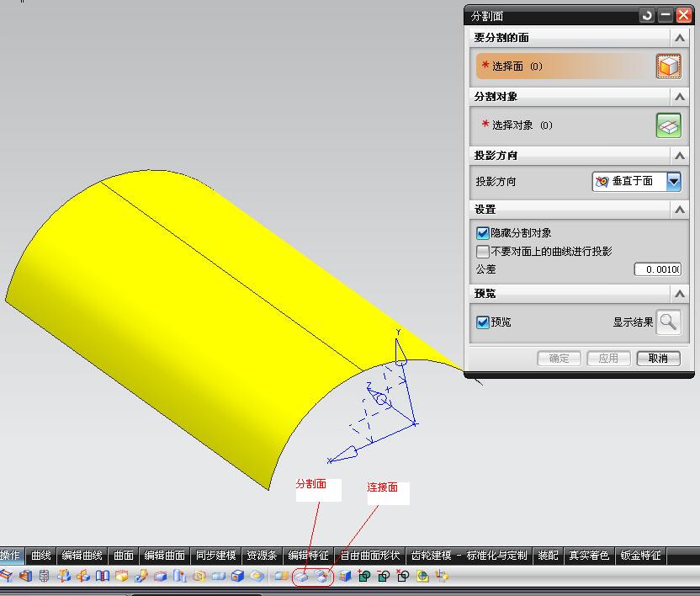Screen dimensions: 700x596
Task: Enable 不要对面上的曲线进行投影 checkbox
Action: [483, 252]
